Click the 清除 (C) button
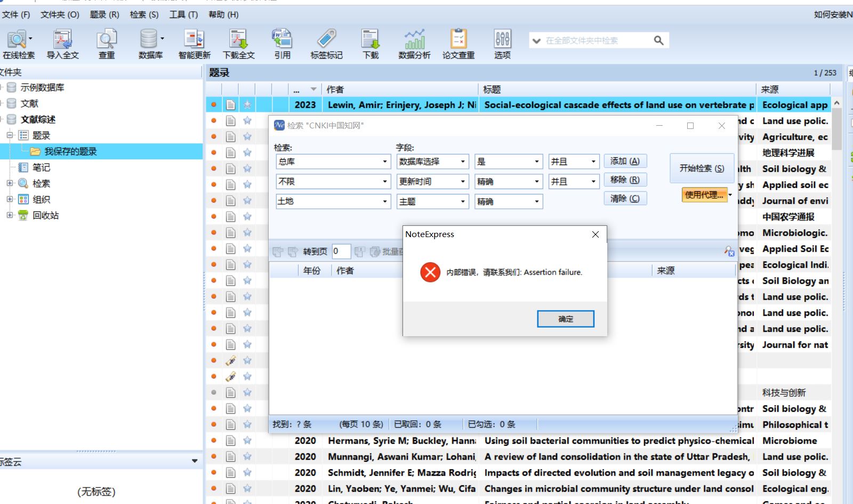This screenshot has width=853, height=504. tap(625, 199)
